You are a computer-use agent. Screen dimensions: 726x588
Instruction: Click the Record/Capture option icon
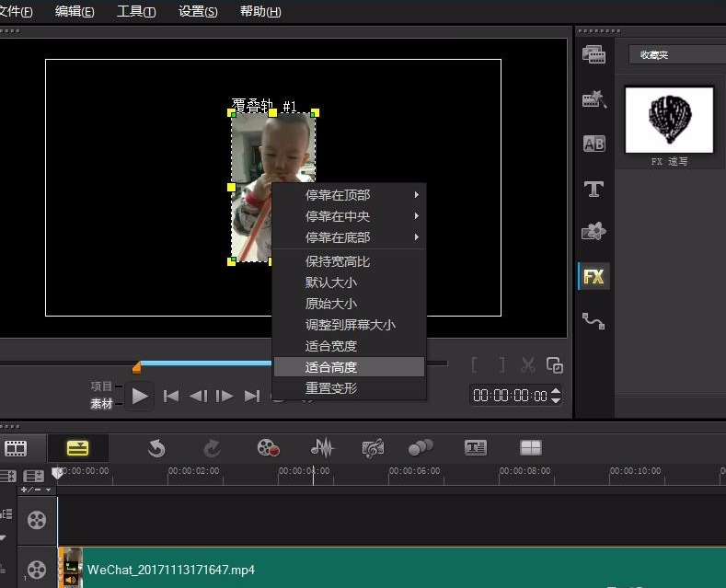click(x=268, y=448)
